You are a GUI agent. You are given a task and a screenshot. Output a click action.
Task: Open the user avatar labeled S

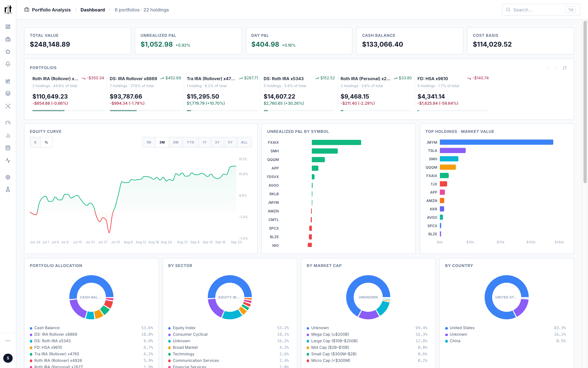click(8, 358)
